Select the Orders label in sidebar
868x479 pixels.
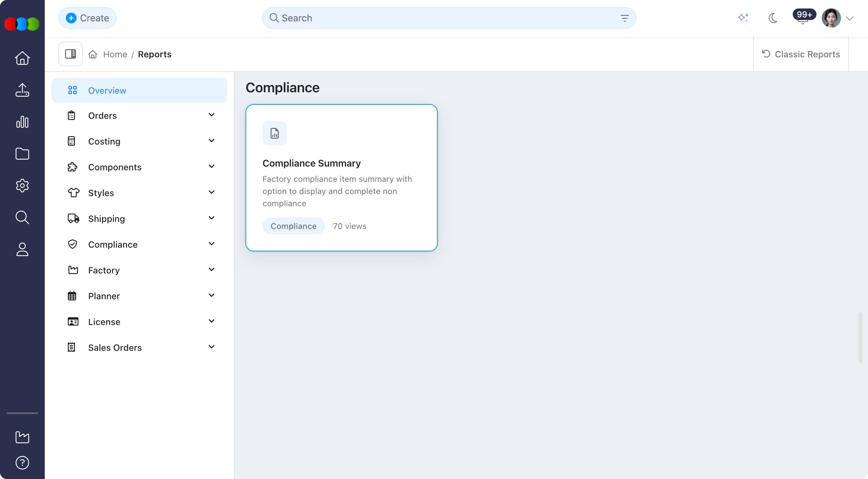coord(102,116)
